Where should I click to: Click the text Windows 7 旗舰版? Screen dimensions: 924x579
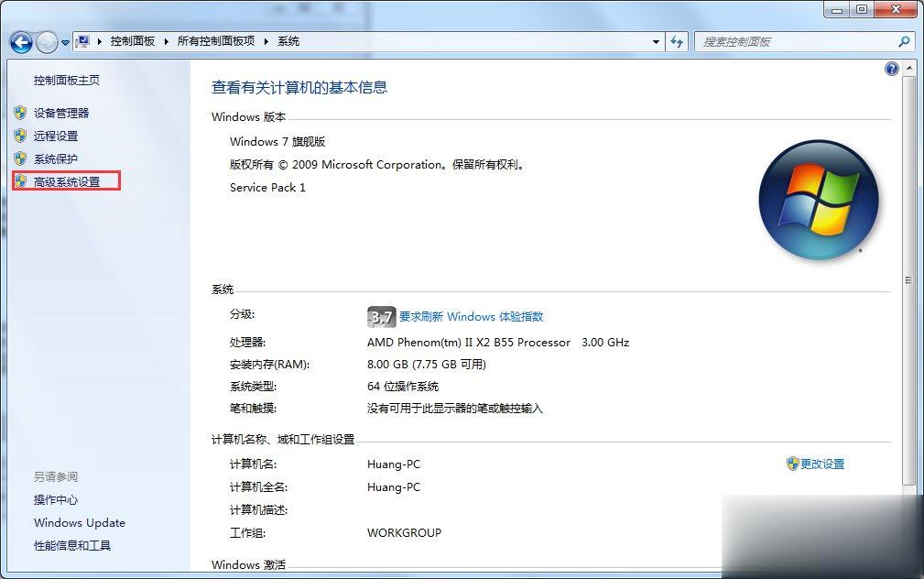coord(277,141)
